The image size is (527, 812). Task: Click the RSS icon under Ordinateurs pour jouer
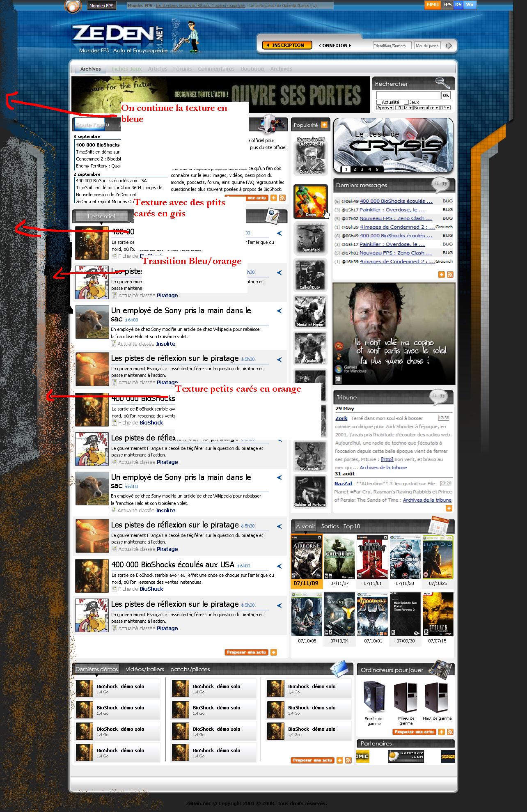point(450,732)
